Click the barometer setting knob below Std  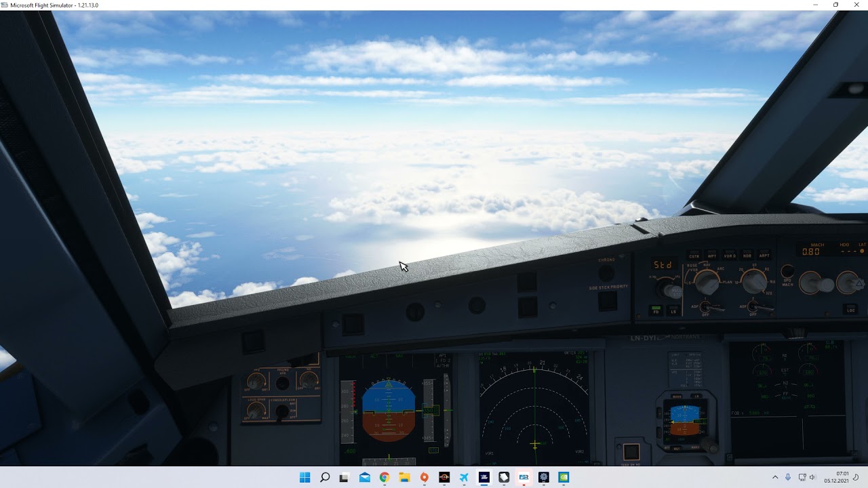(671, 290)
